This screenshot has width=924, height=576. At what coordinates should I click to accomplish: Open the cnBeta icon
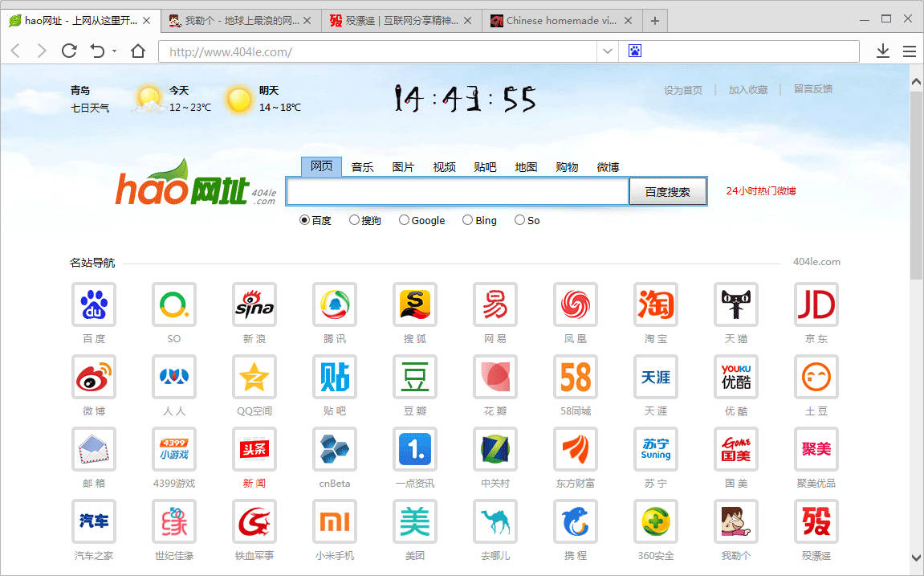[335, 449]
